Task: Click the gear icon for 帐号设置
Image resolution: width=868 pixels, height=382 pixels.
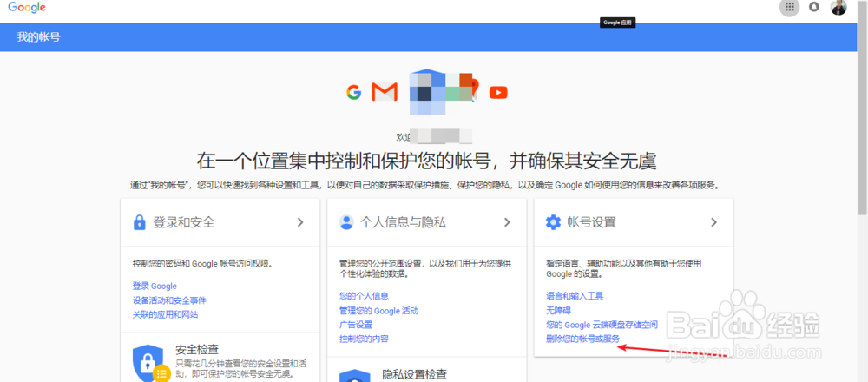Action: pyautogui.click(x=553, y=222)
